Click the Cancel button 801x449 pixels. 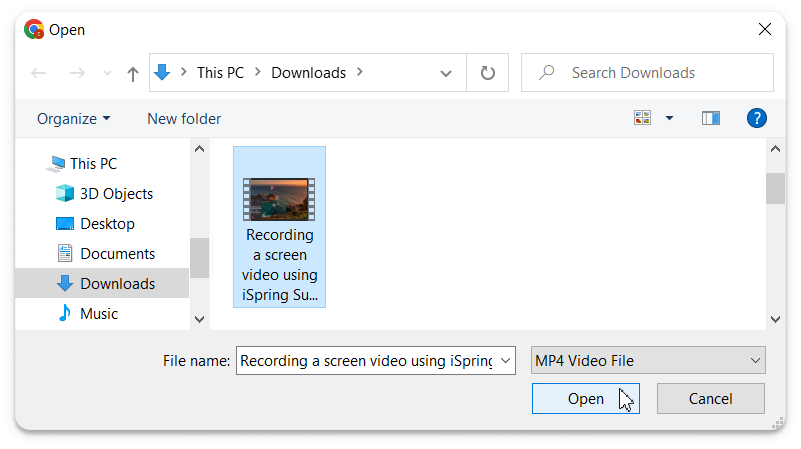[710, 398]
